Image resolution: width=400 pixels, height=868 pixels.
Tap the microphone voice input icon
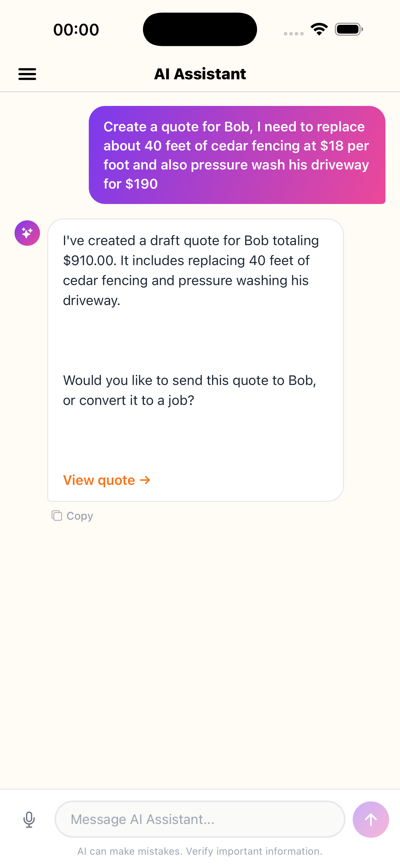(29, 820)
